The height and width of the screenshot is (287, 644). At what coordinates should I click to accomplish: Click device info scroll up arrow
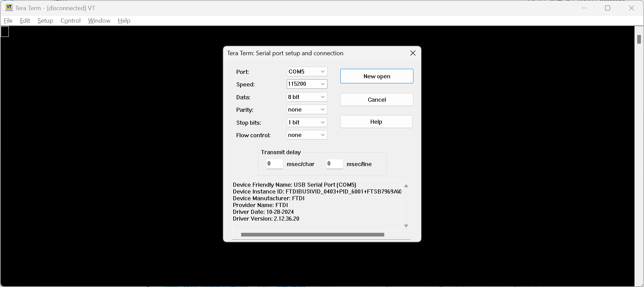coord(406,186)
